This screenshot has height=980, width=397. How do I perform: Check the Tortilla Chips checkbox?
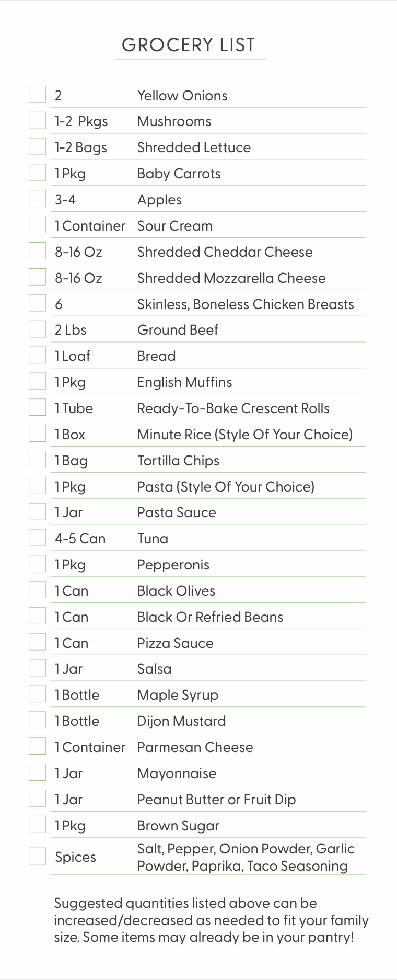tap(37, 460)
